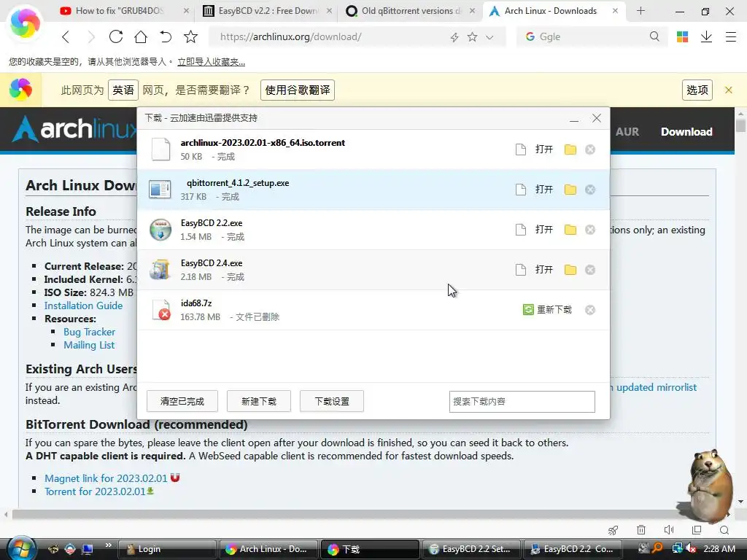Open the Windows Start orb
The width and height of the screenshot is (747, 560).
coord(21,548)
